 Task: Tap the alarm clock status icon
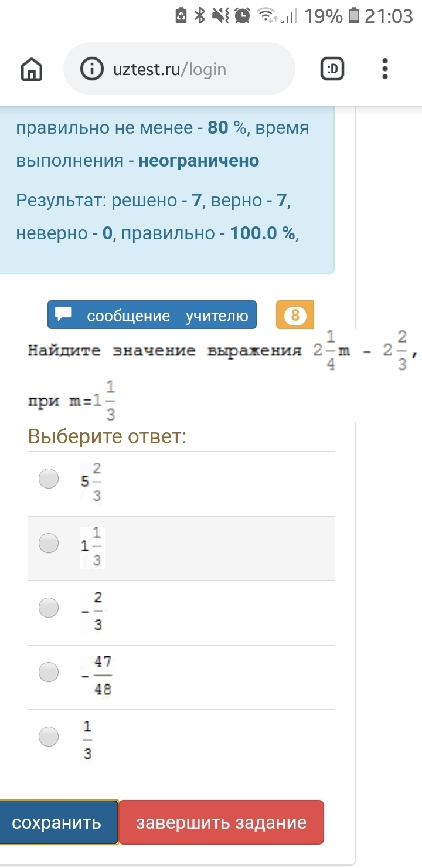[241, 16]
